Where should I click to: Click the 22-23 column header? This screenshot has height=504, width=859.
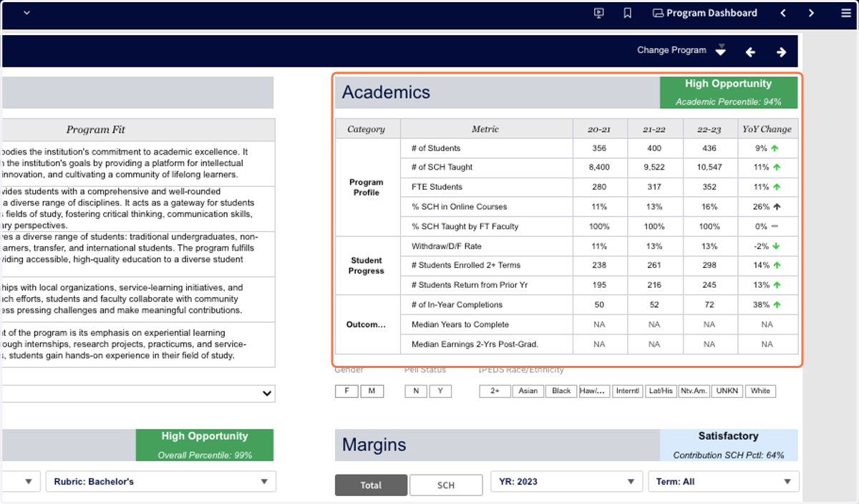709,130
